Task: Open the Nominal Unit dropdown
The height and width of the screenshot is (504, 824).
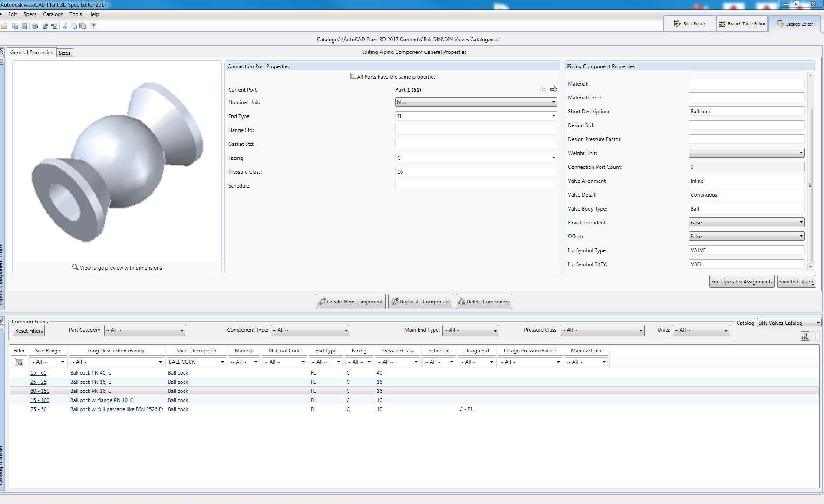Action: tap(476, 102)
